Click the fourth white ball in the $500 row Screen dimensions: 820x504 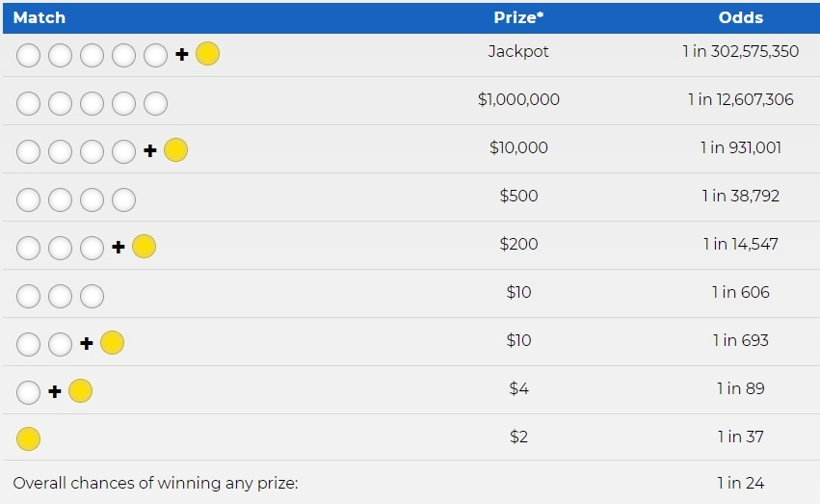pyautogui.click(x=124, y=199)
